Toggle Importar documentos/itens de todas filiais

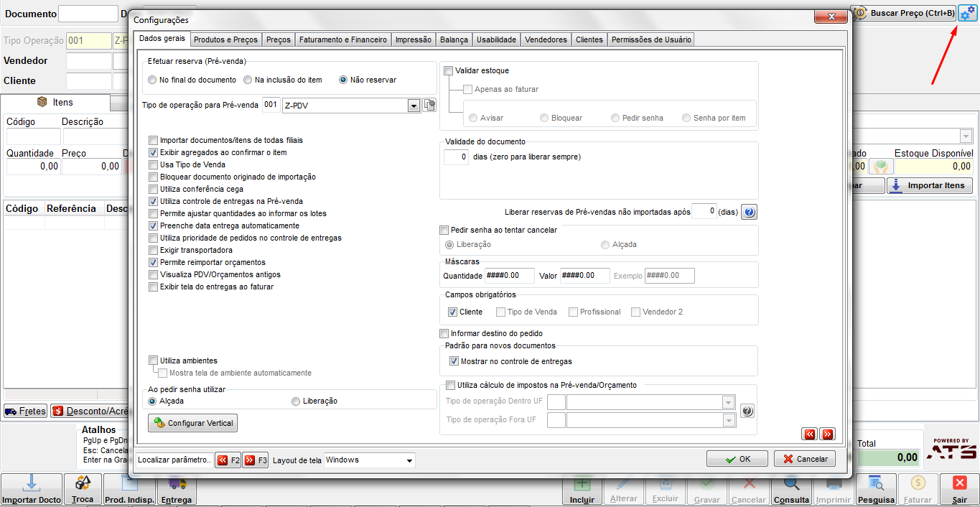[x=153, y=141]
